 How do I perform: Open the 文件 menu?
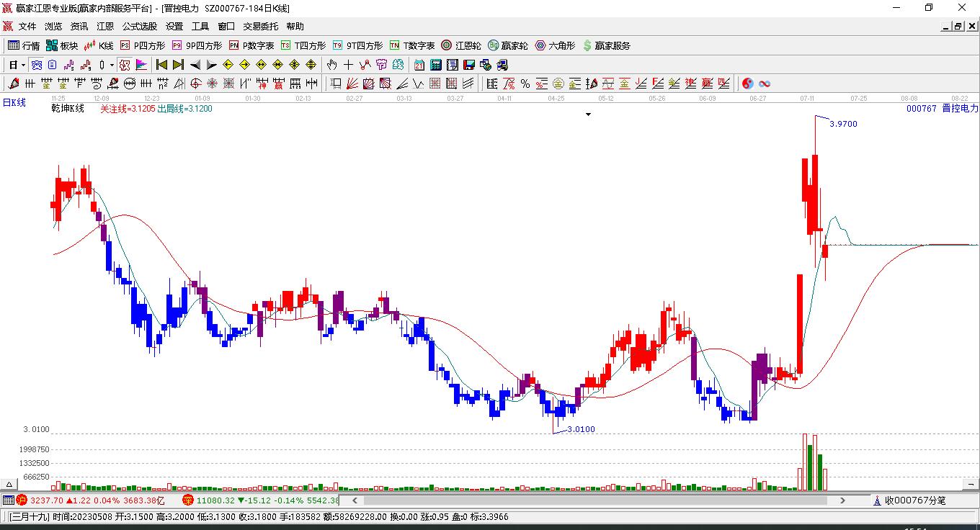coord(27,27)
